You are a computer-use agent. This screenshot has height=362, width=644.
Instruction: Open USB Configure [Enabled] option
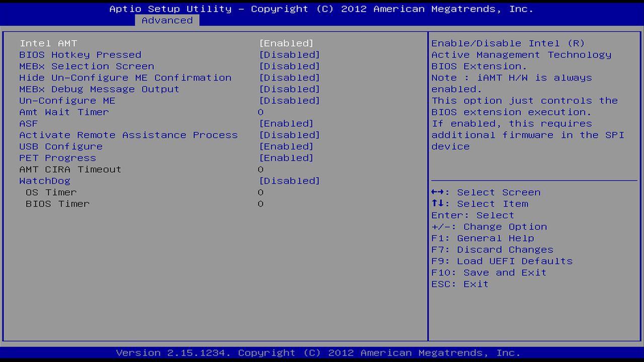coord(286,147)
